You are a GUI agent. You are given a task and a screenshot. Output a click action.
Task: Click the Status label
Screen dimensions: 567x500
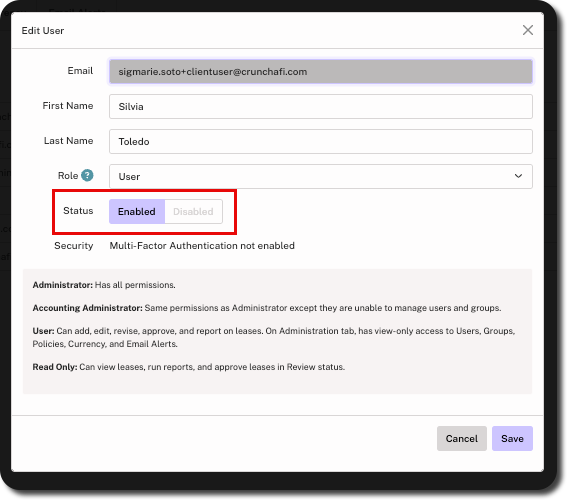pyautogui.click(x=78, y=211)
